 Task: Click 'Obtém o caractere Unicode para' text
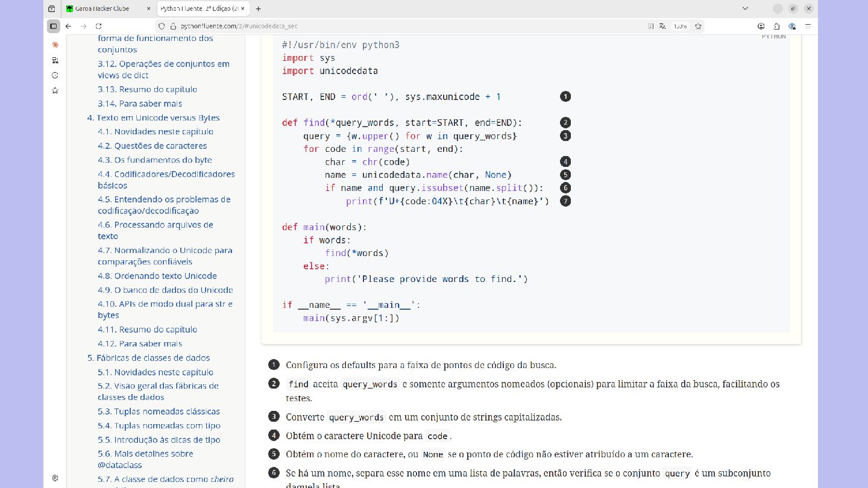point(354,435)
